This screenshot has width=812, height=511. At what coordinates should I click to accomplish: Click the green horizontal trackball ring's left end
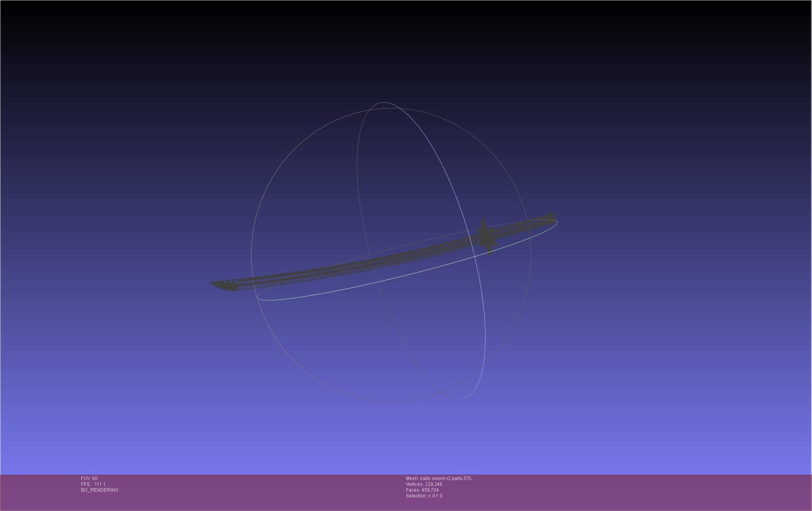(x=258, y=297)
